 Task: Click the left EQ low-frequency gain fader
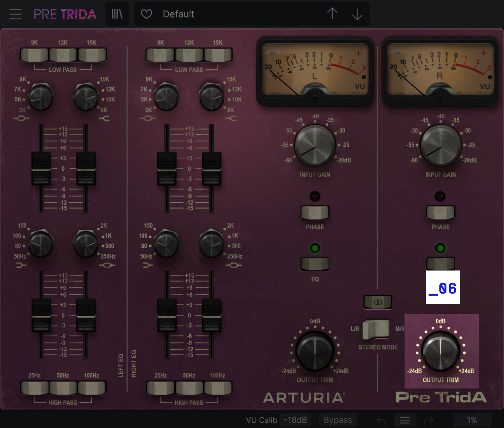[40, 315]
